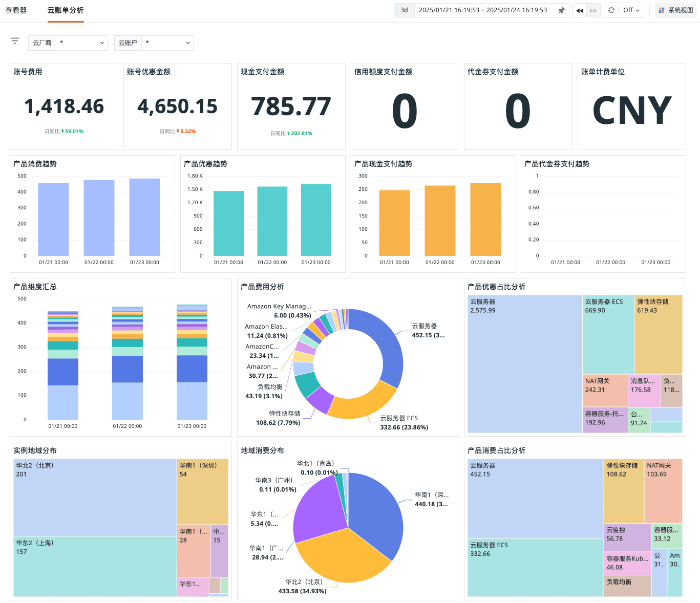
Task: Open the auto-refresh Off dropdown
Action: pyautogui.click(x=631, y=10)
